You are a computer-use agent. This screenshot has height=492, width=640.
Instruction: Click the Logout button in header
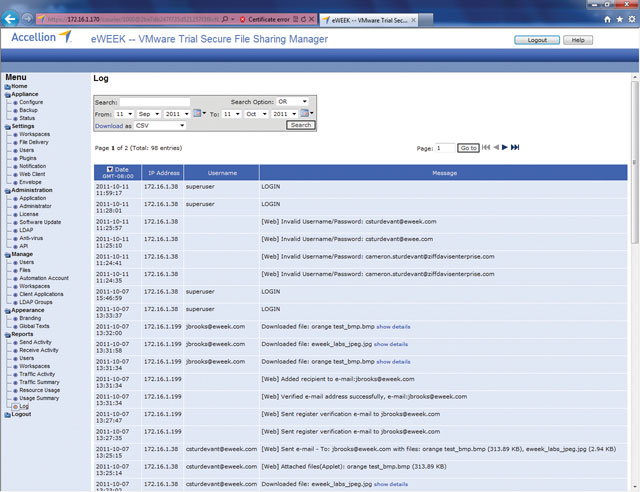pos(537,40)
